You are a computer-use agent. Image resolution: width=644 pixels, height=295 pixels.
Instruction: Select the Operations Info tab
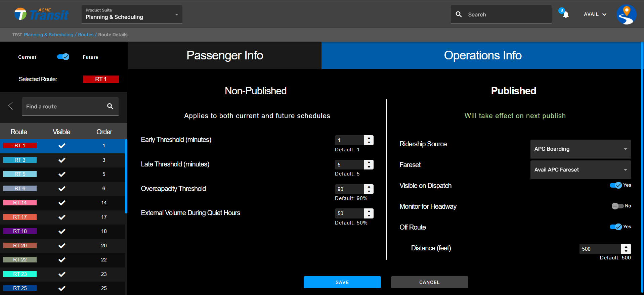pyautogui.click(x=482, y=55)
